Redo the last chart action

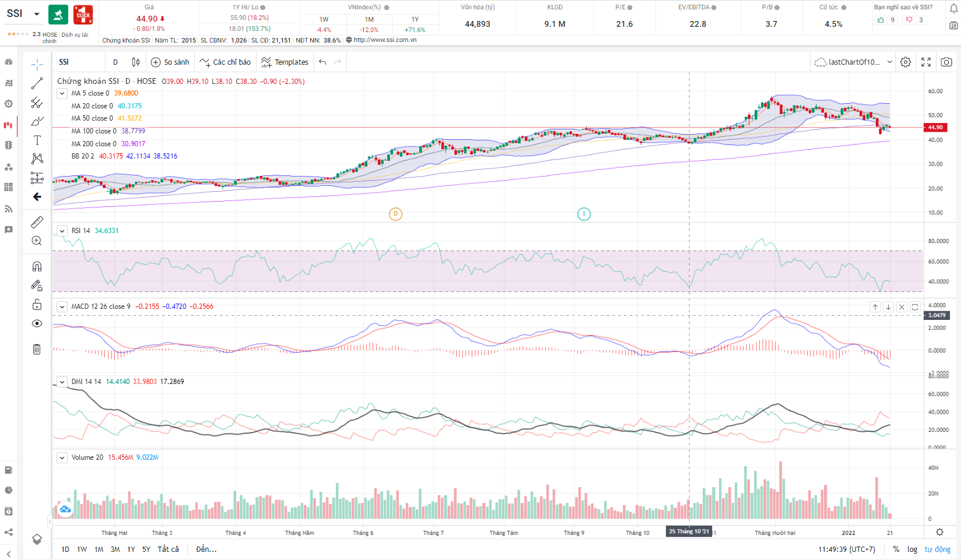[x=337, y=62]
